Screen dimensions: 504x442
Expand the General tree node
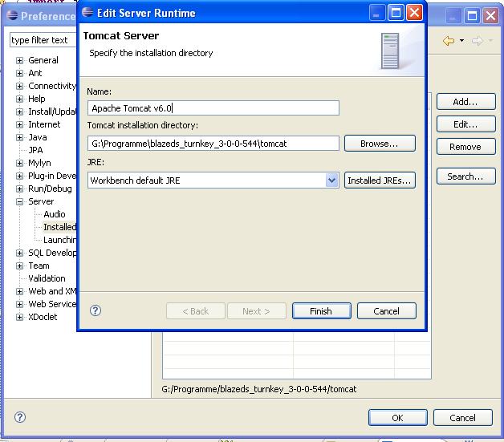[19, 60]
